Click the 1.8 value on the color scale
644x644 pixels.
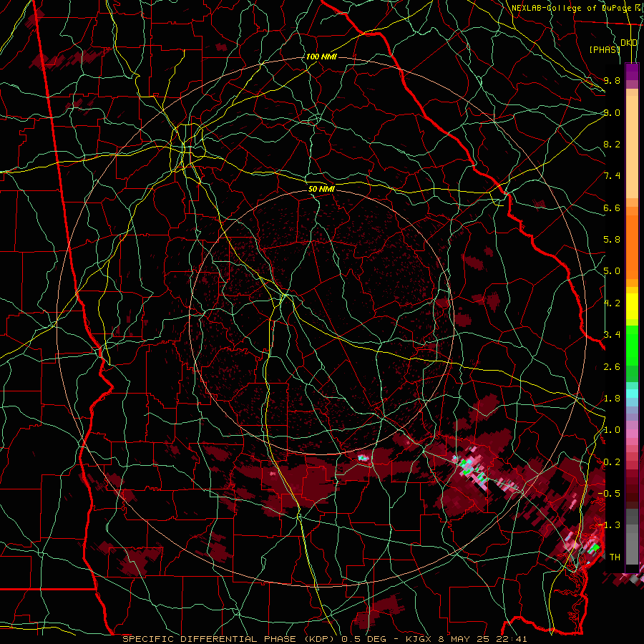612,399
